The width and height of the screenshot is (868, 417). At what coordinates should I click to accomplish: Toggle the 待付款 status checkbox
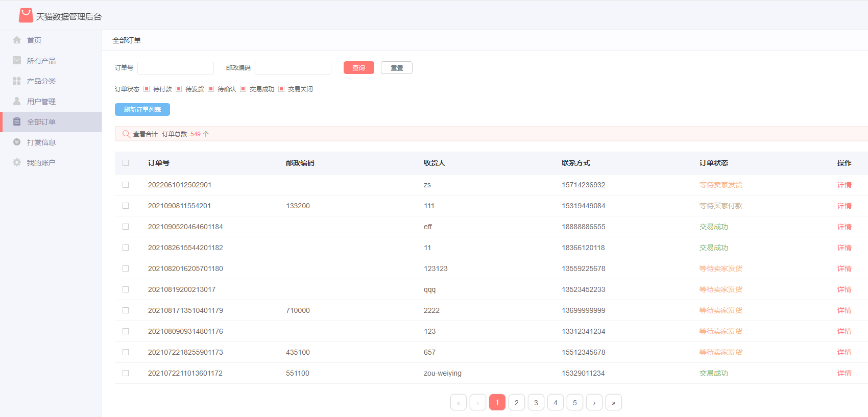point(147,89)
